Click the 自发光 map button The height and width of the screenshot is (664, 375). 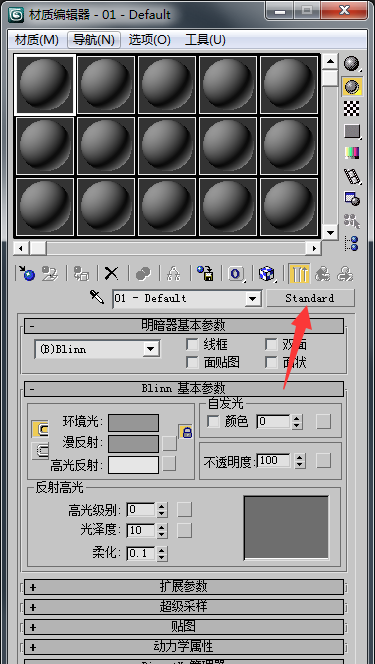point(324,421)
